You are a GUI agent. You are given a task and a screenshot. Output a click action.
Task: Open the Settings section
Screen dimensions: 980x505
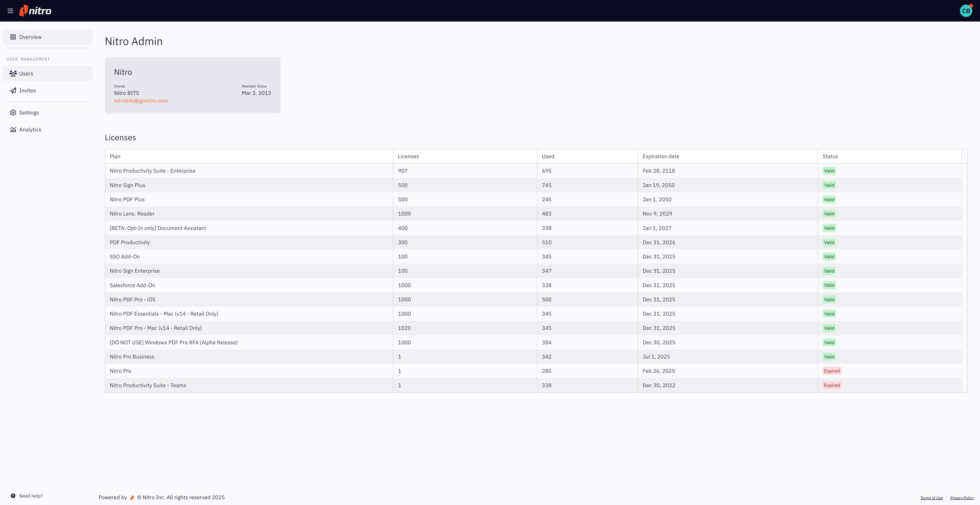[x=48, y=112]
